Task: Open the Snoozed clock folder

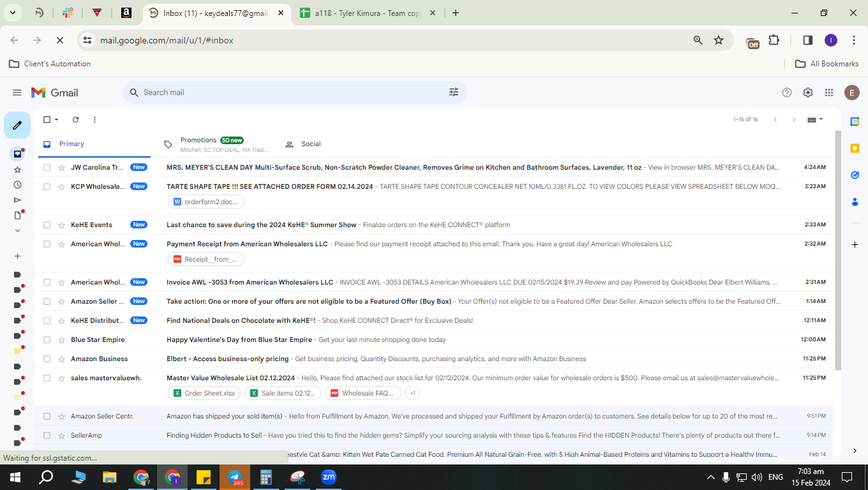Action: (17, 185)
